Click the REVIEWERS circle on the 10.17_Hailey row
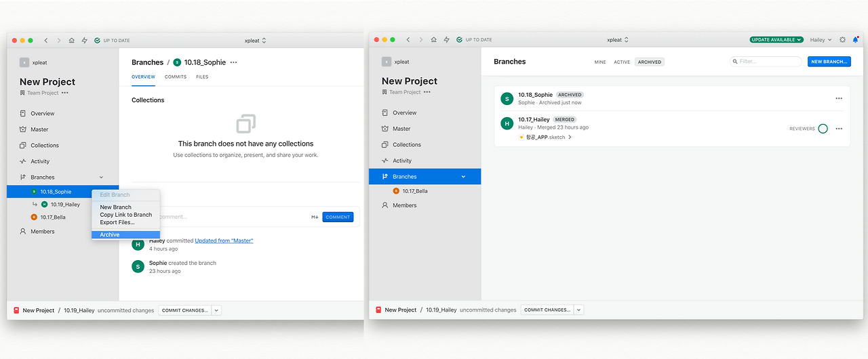 point(823,129)
